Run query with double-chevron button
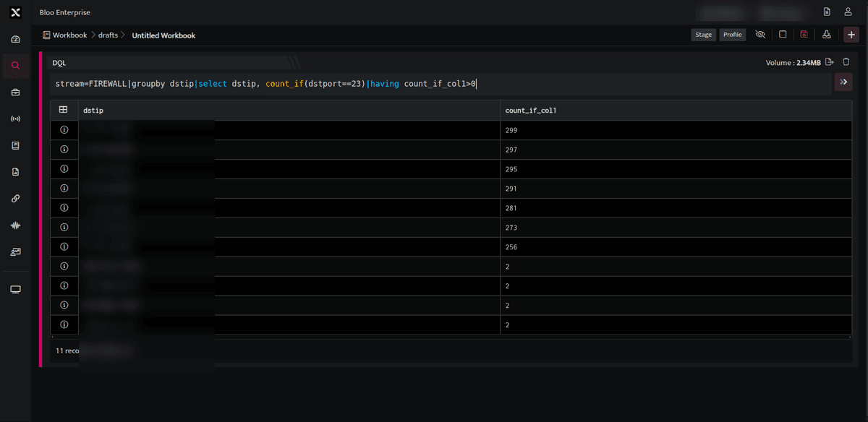The width and height of the screenshot is (868, 422). 843,82
